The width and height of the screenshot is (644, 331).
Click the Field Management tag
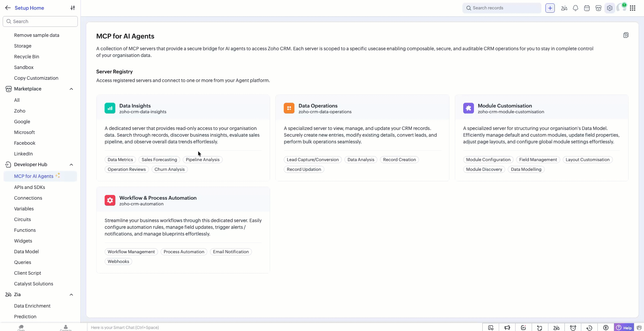click(538, 160)
